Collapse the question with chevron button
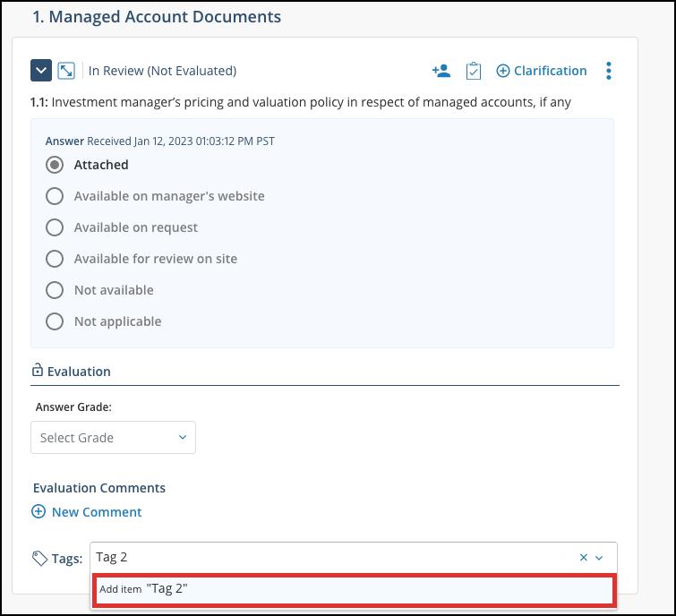Viewport: 676px width, 616px height. pyautogui.click(x=41, y=70)
